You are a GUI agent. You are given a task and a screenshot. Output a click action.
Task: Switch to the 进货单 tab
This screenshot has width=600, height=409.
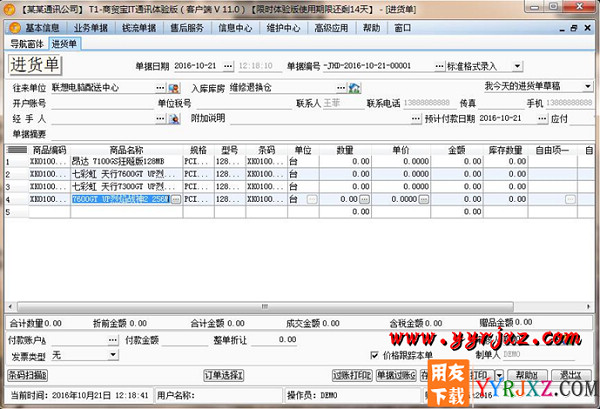click(x=64, y=44)
